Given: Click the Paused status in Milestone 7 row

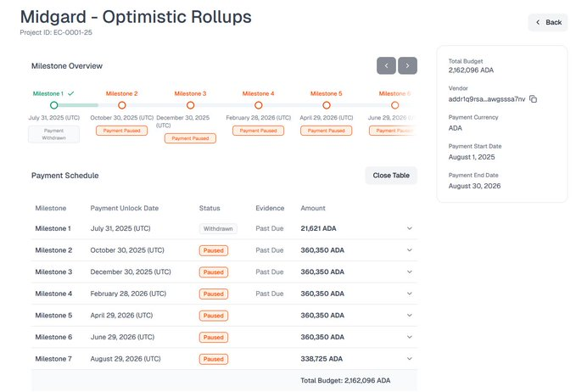Looking at the screenshot, I should pos(214,359).
